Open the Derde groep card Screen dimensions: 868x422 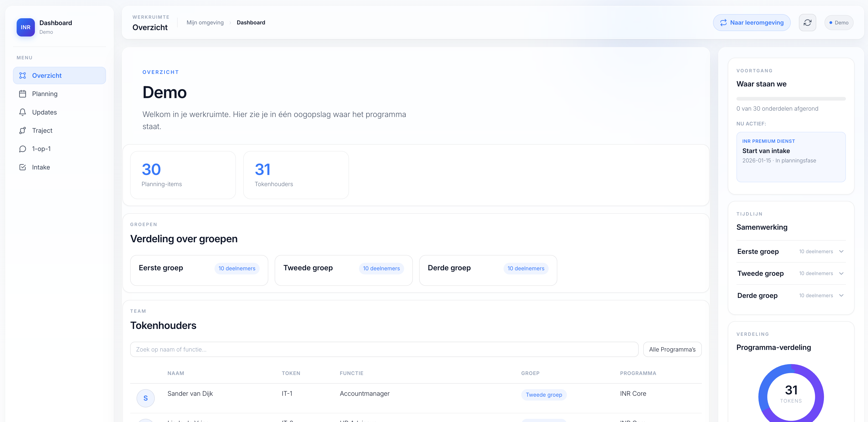coord(488,270)
